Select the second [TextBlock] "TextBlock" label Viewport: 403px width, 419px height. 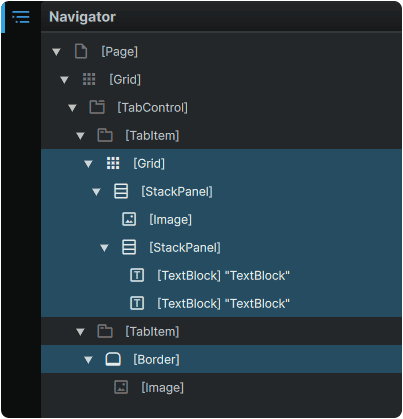point(223,304)
